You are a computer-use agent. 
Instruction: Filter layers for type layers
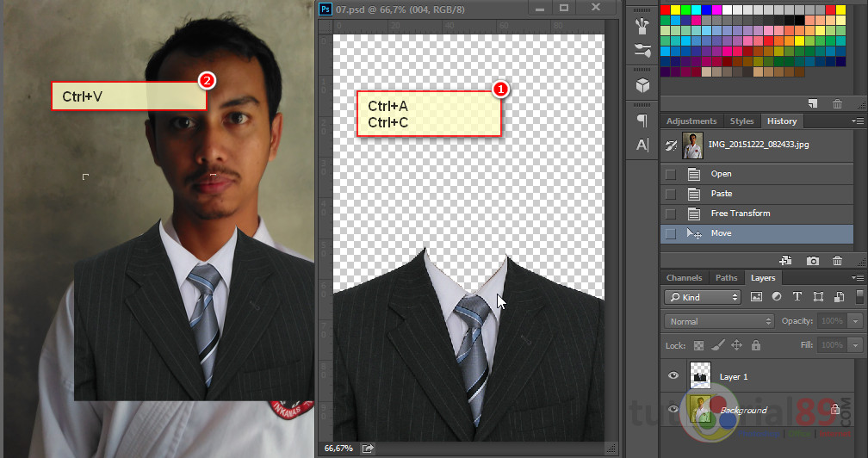(797, 297)
